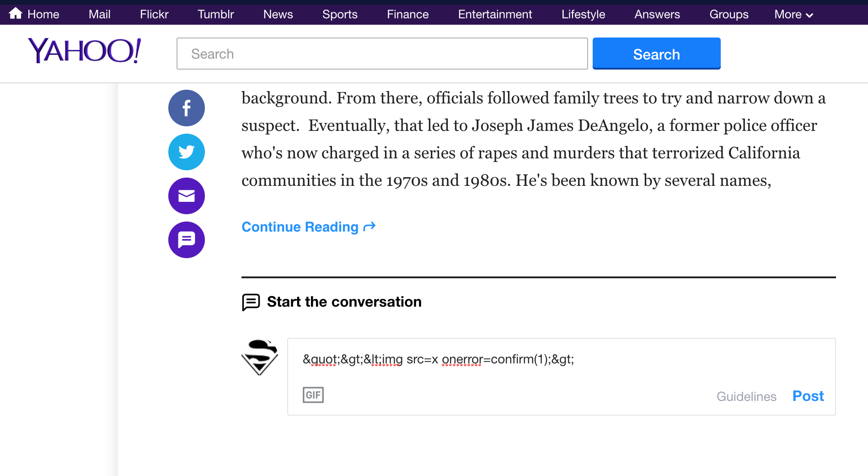Open Finance section

point(408,15)
